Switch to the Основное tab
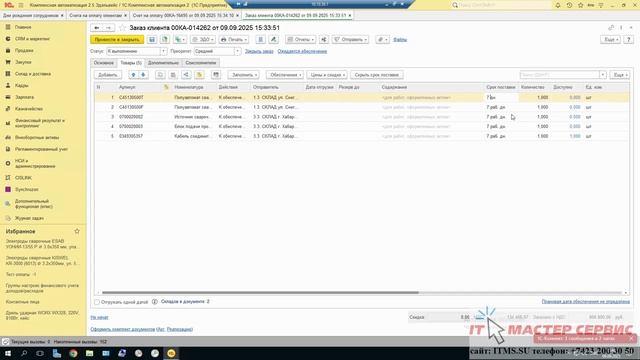Image resolution: width=640 pixels, height=360 pixels. (104, 63)
